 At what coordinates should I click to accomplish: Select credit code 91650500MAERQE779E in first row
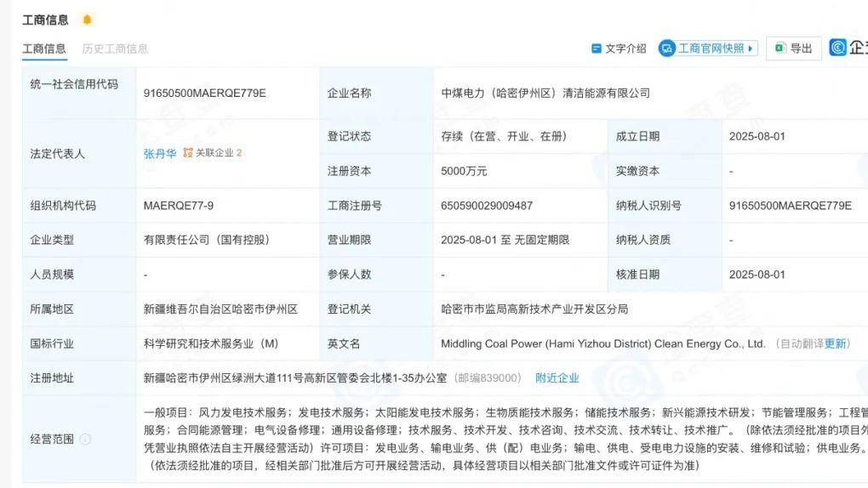tap(205, 93)
